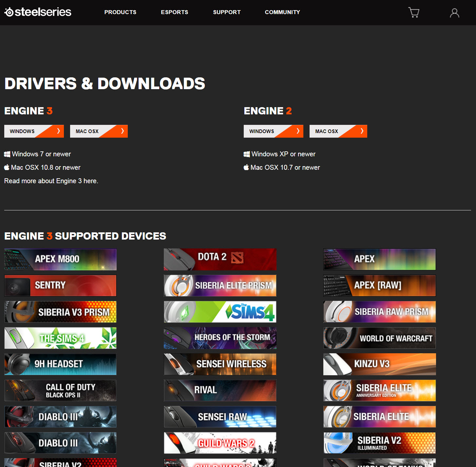Open the shopping cart icon
Screen dimensions: 476x467
tap(414, 12)
